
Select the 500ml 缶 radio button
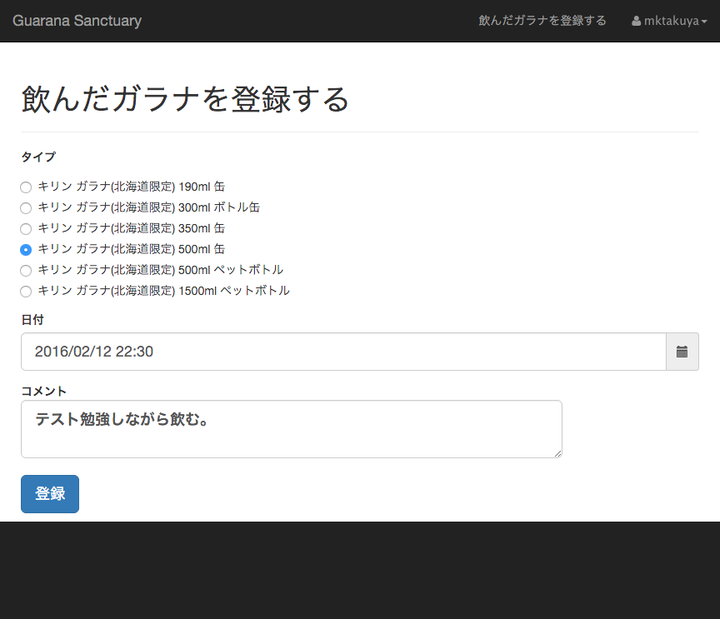point(26,250)
